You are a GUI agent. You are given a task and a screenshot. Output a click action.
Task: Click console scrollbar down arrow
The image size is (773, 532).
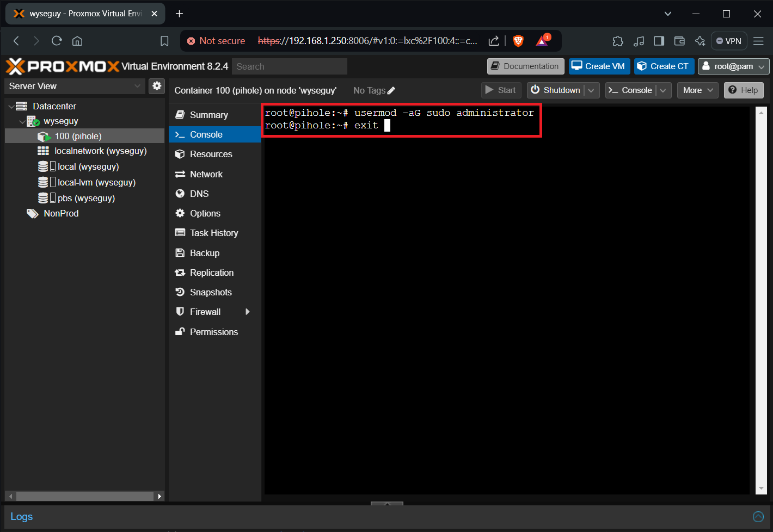762,488
